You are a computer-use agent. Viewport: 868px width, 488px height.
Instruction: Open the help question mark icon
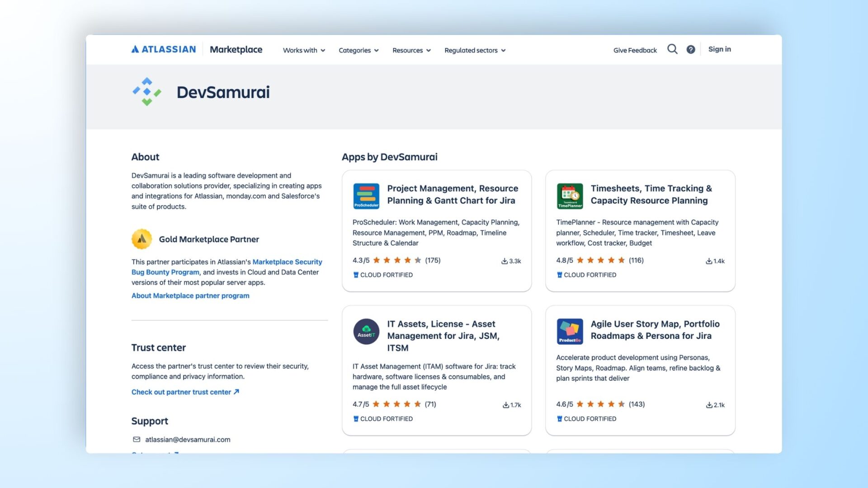pos(691,50)
